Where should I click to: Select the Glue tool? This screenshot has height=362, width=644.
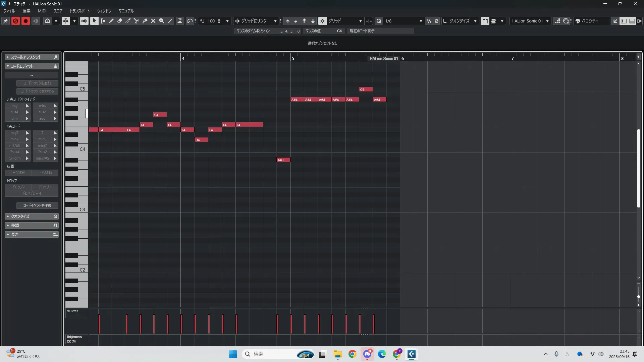pyautogui.click(x=145, y=21)
